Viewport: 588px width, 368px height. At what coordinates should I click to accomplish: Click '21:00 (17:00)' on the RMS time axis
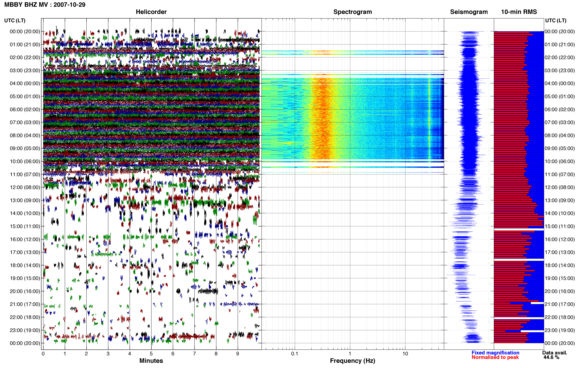560,304
